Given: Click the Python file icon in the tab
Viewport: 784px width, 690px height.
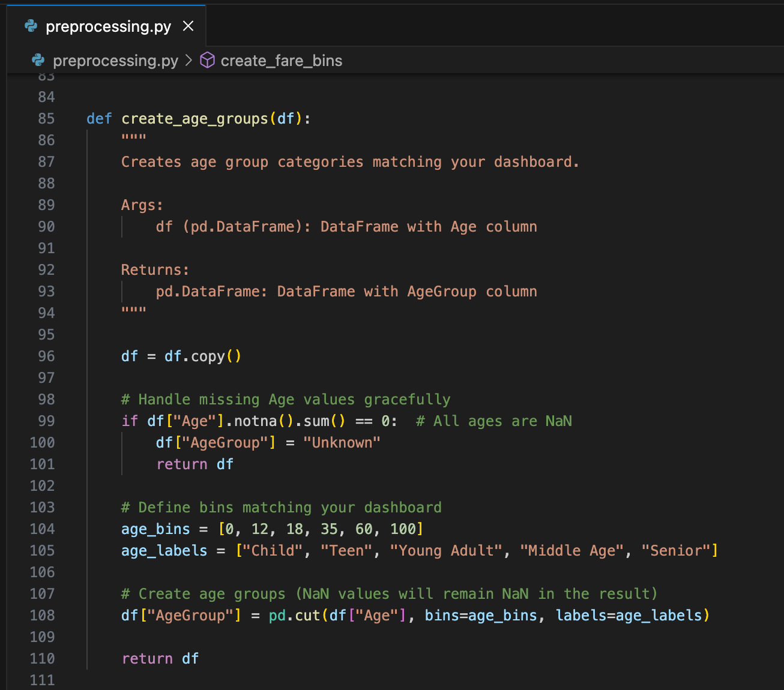Looking at the screenshot, I should tap(31, 26).
